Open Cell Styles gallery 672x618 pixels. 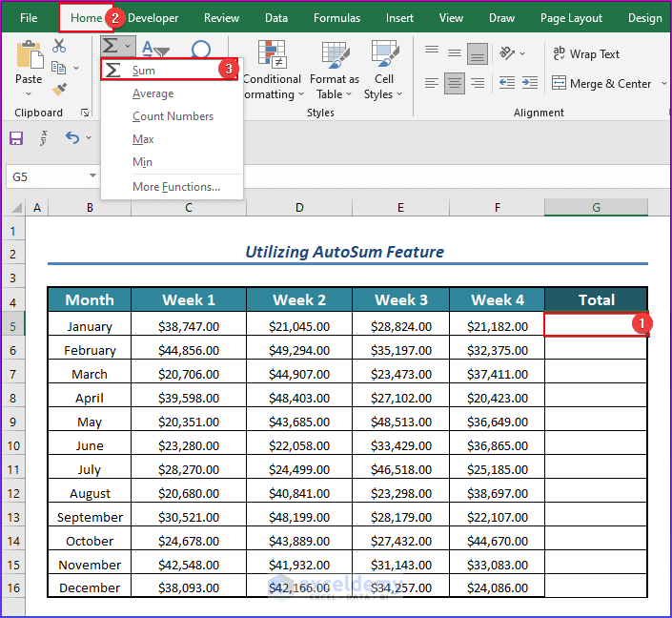[384, 69]
